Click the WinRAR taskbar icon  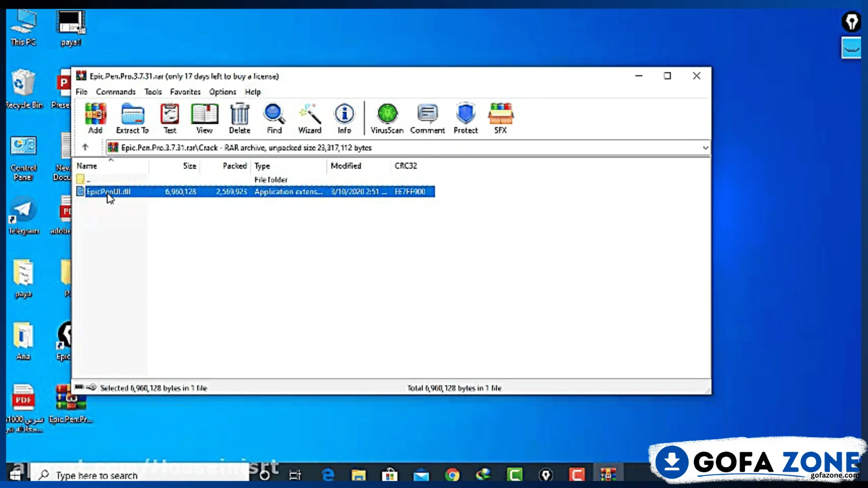(608, 475)
